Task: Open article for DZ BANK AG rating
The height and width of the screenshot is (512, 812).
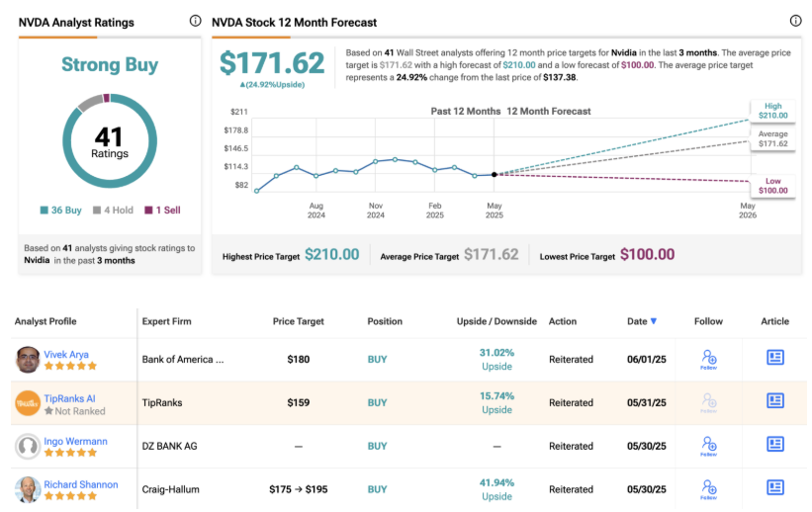Action: coord(774,444)
